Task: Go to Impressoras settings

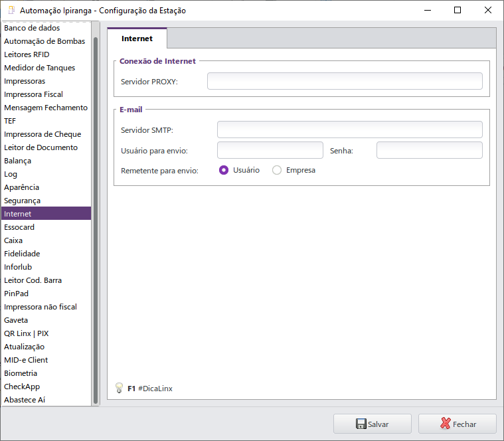Action: [46, 81]
